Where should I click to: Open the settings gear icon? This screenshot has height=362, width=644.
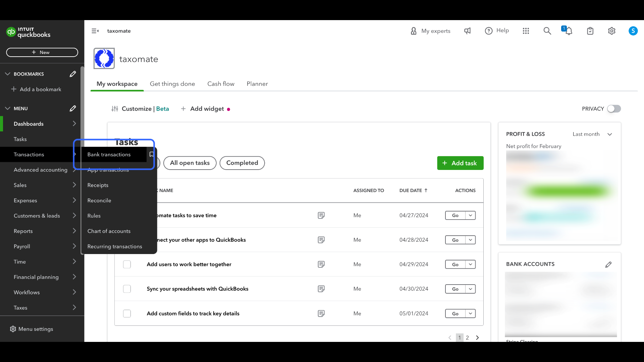coord(612,31)
